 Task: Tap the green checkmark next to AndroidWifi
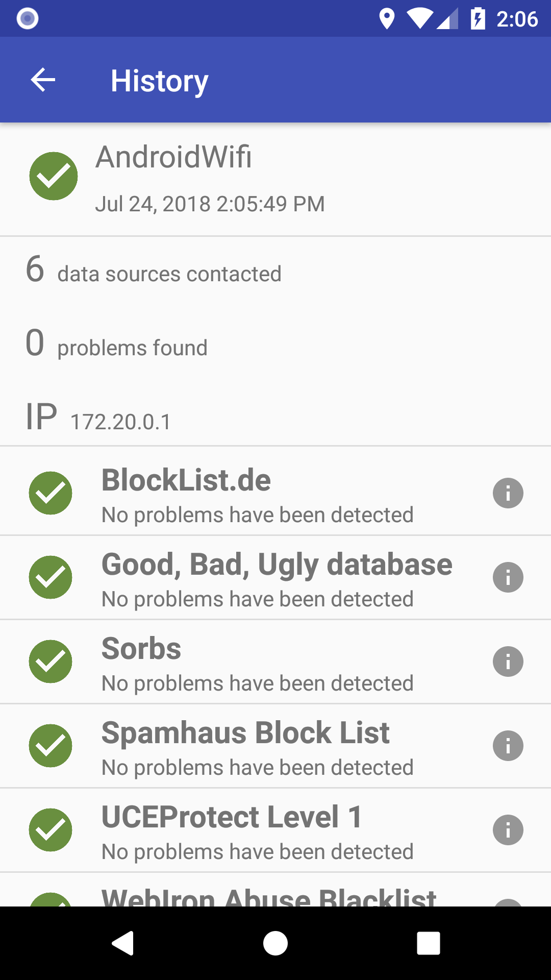pos(54,176)
